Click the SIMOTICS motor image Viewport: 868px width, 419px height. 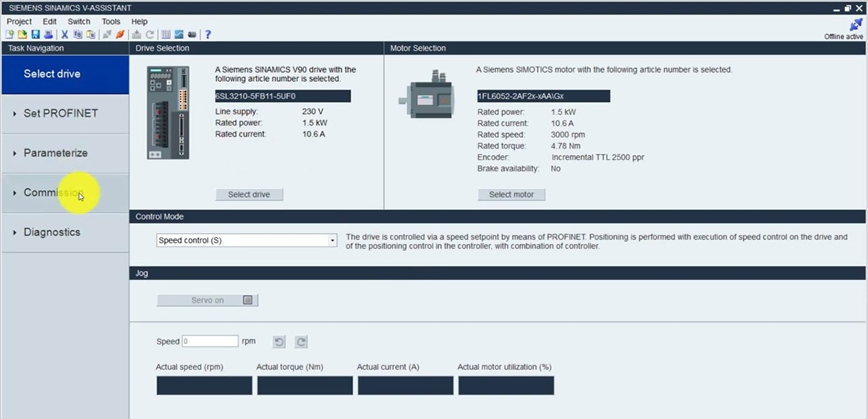[427, 96]
